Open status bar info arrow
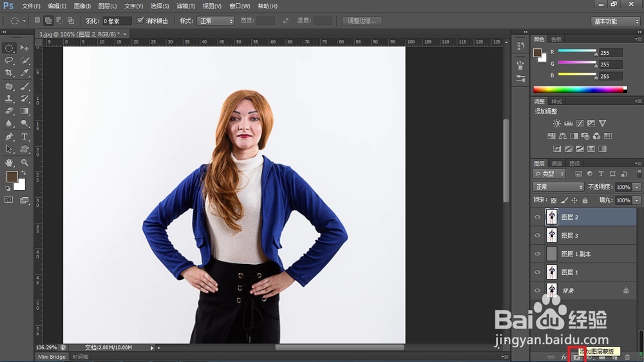Image resolution: width=644 pixels, height=362 pixels. tap(152, 348)
